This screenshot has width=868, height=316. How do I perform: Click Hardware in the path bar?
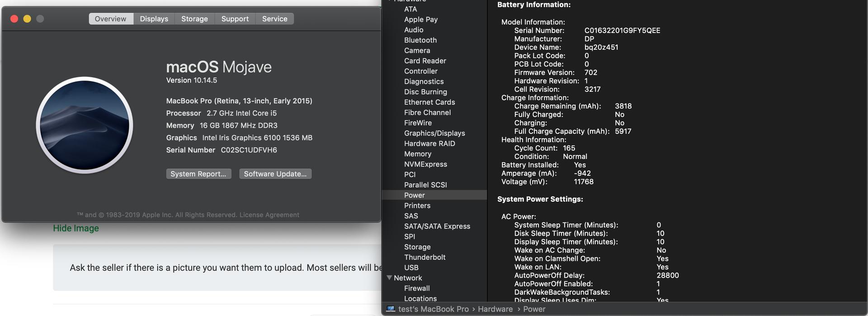495,309
